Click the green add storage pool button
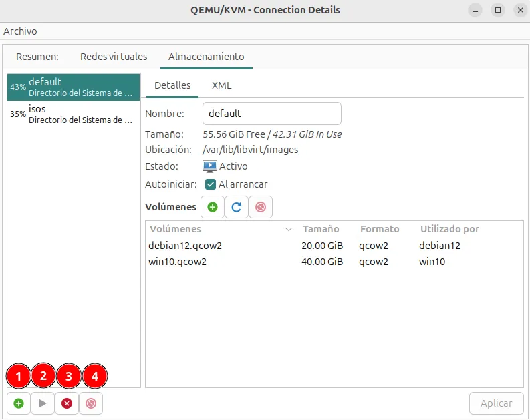Image resolution: width=530 pixels, height=420 pixels. 19,403
